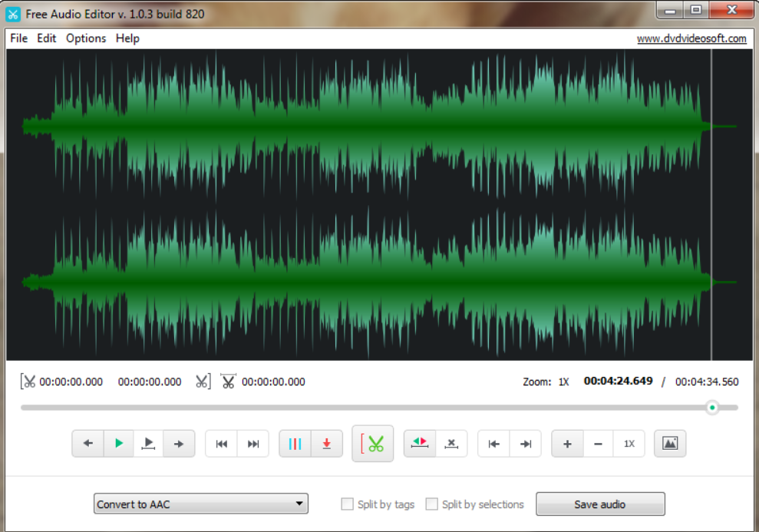759x532 pixels.
Task: Open the File menu
Action: [19, 38]
